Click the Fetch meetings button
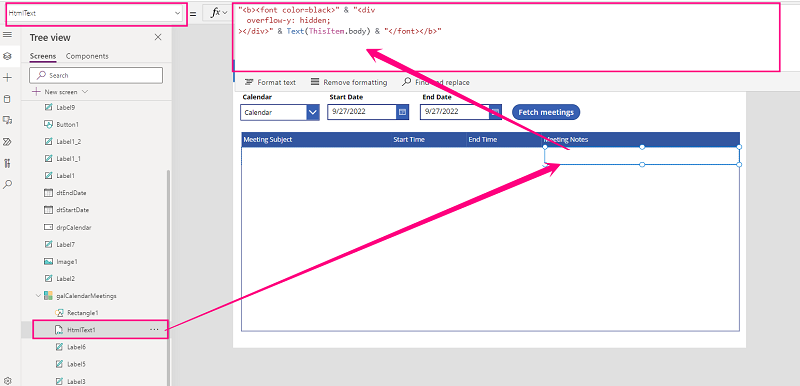Image resolution: width=800 pixels, height=386 pixels. pos(546,112)
